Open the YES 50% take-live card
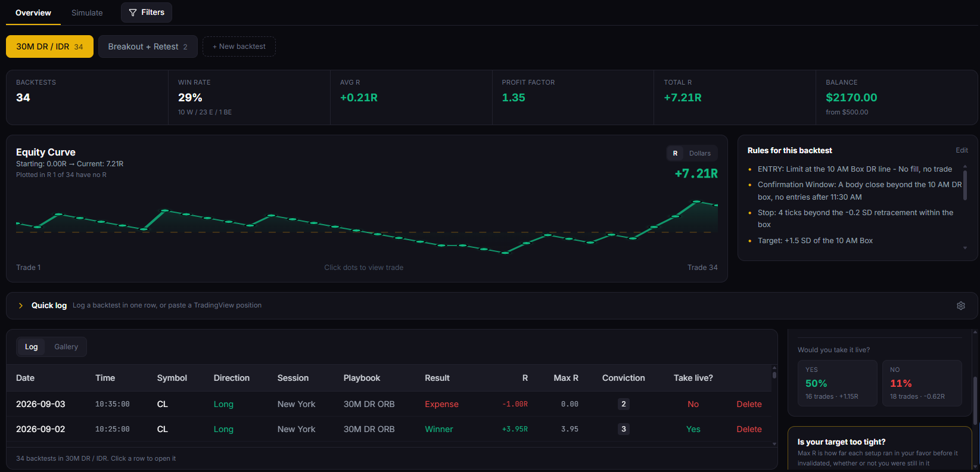This screenshot has width=980, height=472. tap(838, 383)
